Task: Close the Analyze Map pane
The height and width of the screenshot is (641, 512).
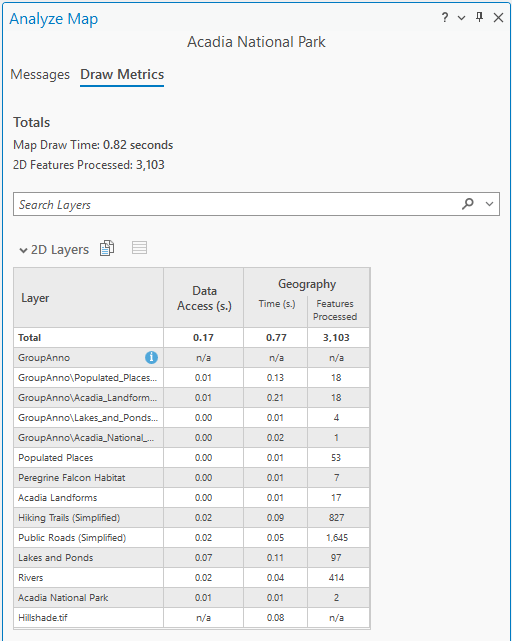Action: pos(498,18)
